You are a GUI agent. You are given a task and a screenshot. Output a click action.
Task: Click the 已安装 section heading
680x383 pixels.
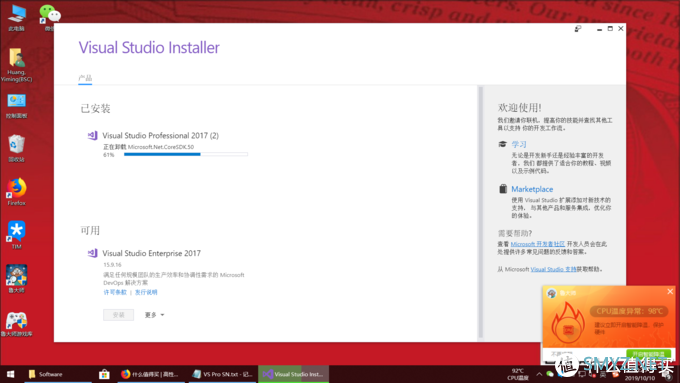click(95, 108)
